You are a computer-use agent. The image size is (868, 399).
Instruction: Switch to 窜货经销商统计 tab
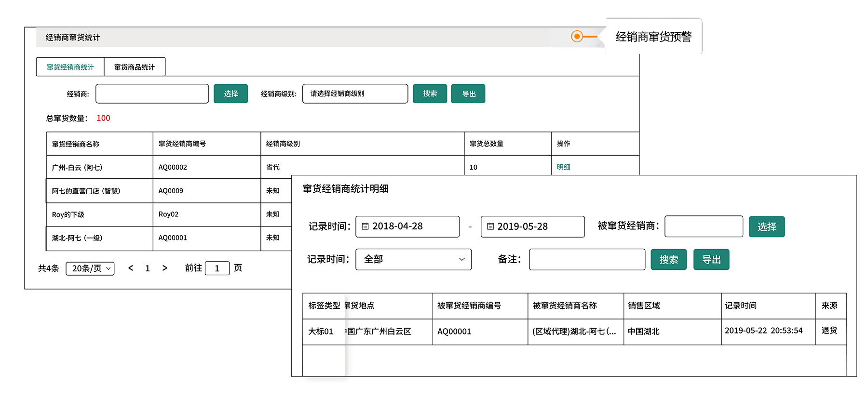pyautogui.click(x=70, y=67)
